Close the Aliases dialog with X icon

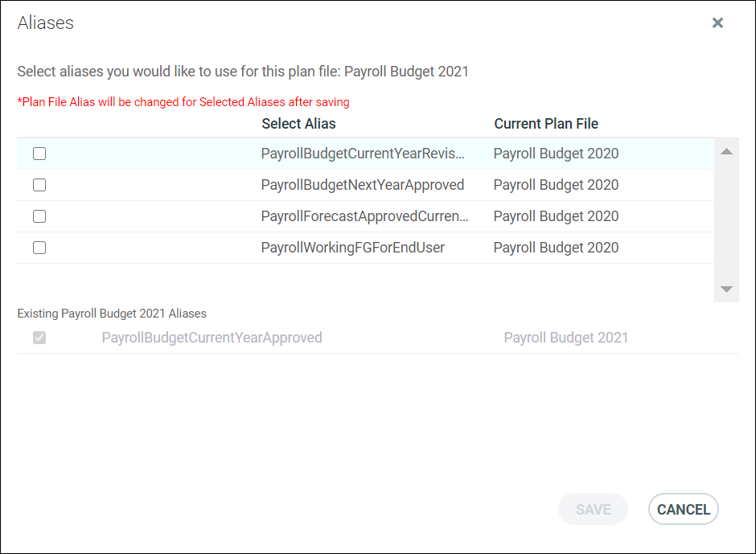coord(717,23)
